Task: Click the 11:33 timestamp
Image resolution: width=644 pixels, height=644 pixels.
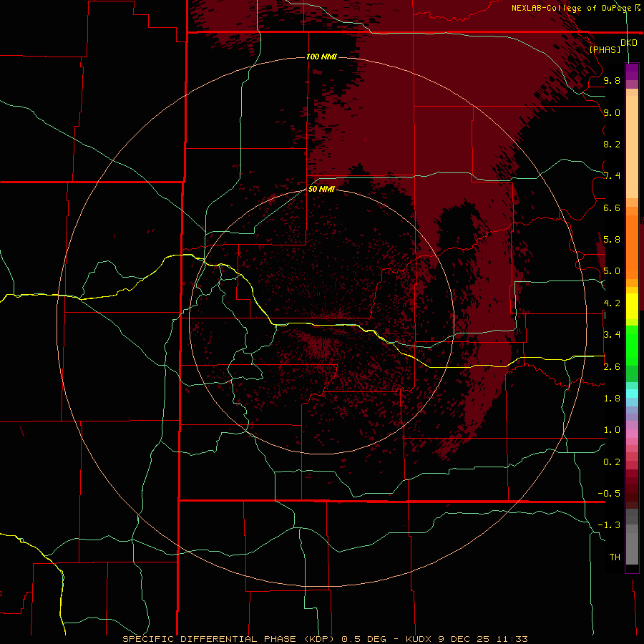Action: [x=512, y=639]
